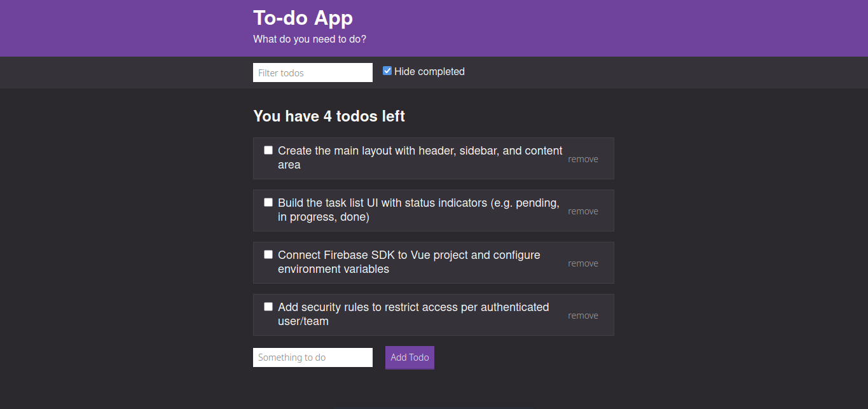Image resolution: width=868 pixels, height=409 pixels.
Task: Click the Filter todos search field
Action: [x=312, y=73]
